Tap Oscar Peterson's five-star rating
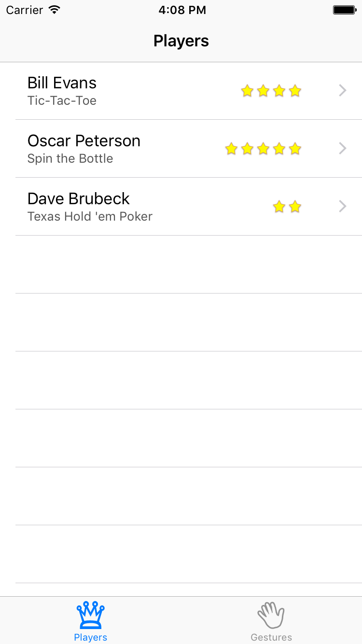 (263, 149)
